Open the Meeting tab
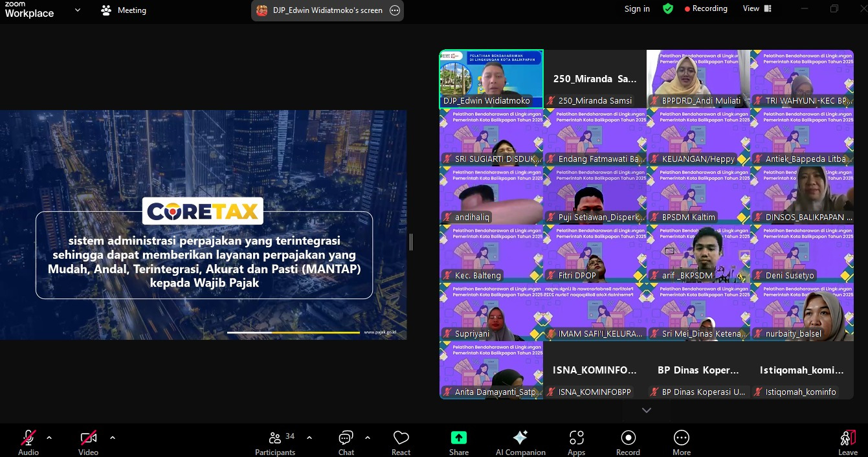The width and height of the screenshot is (868, 457). coord(124,10)
